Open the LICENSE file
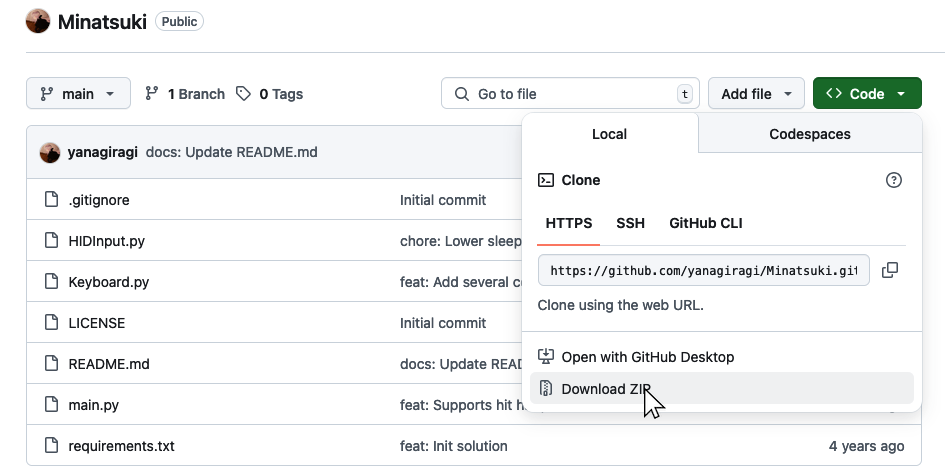This screenshot has height=475, width=945. tap(97, 323)
